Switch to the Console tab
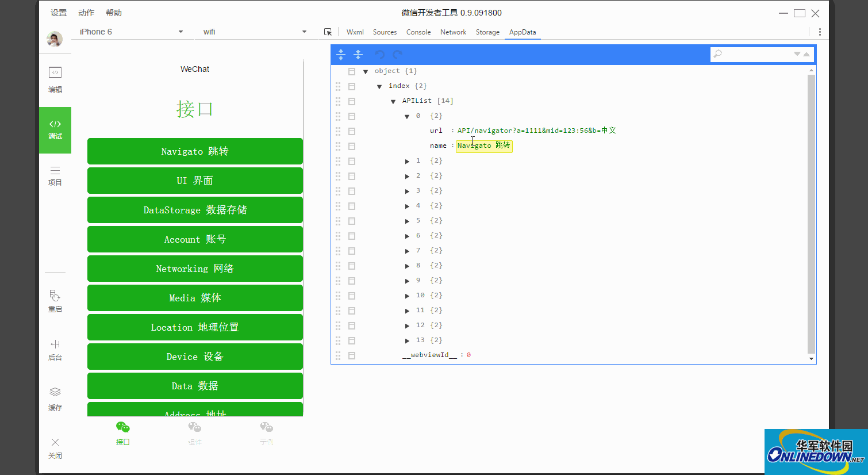The image size is (868, 475). point(418,32)
